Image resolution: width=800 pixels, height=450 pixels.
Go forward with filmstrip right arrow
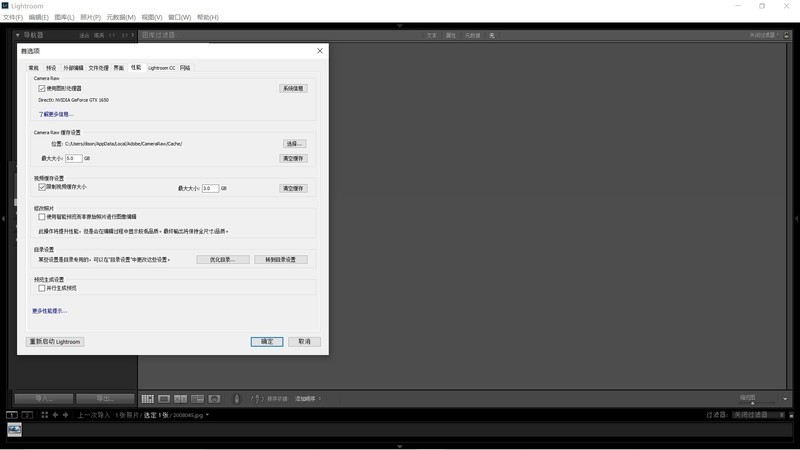[x=65, y=415]
